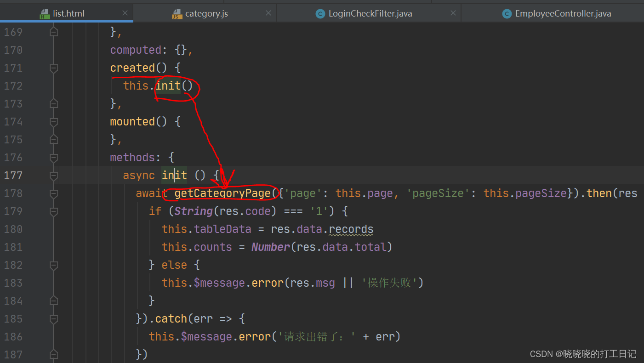The width and height of the screenshot is (644, 363).
Task: Click line number 181 in the gutter
Action: (13, 247)
